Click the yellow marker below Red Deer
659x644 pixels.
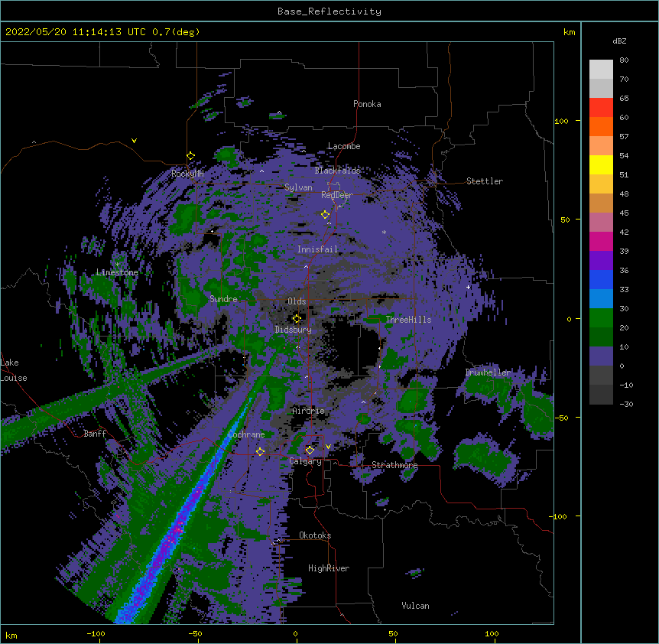pos(326,215)
